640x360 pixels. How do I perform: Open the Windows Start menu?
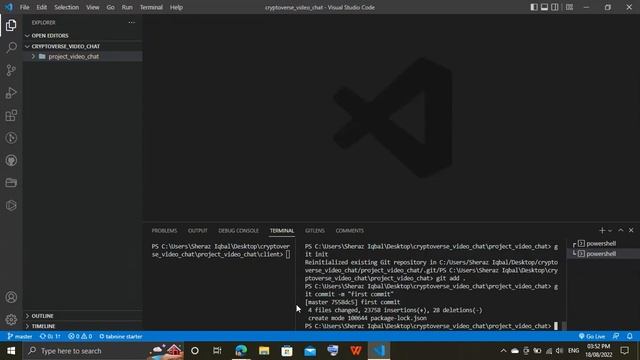pyautogui.click(x=11, y=351)
